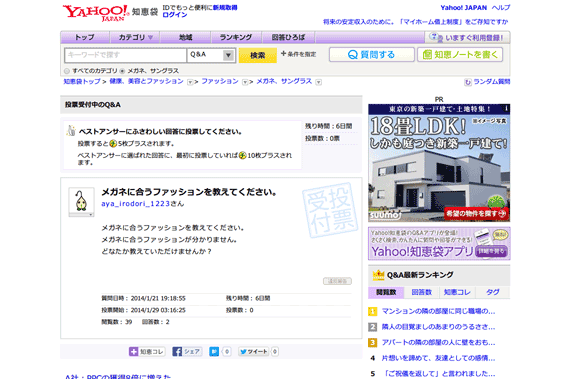
Task: Select the メガネ、サングラス radio button
Action: pyautogui.click(x=122, y=71)
